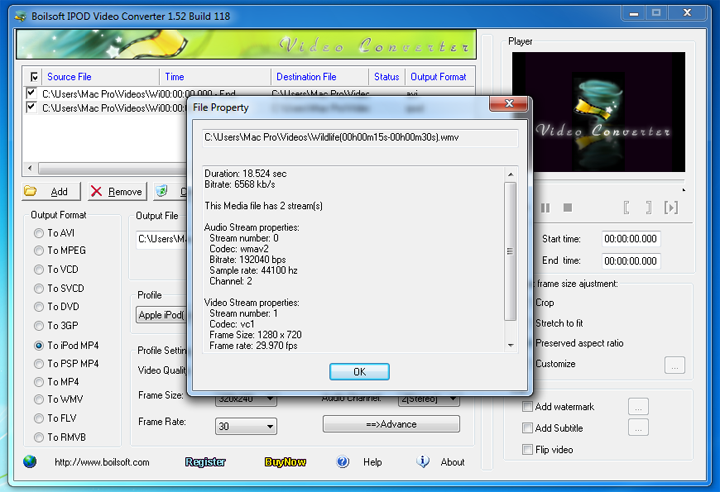Click the Boilsoft app icon in title bar

click(x=20, y=17)
